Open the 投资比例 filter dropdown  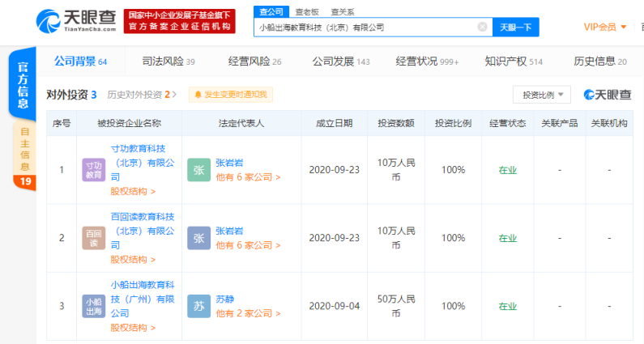[x=542, y=95]
